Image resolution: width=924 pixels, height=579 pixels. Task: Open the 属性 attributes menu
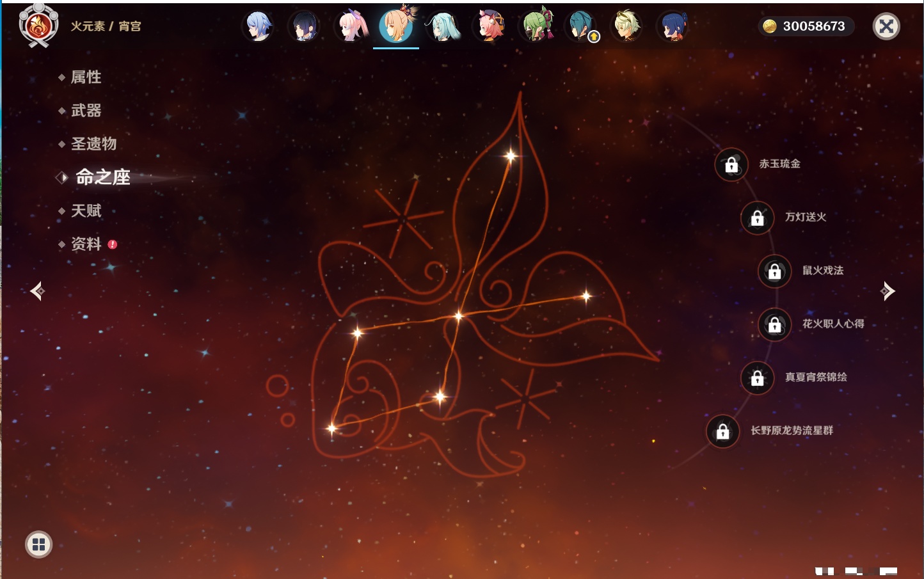click(86, 77)
